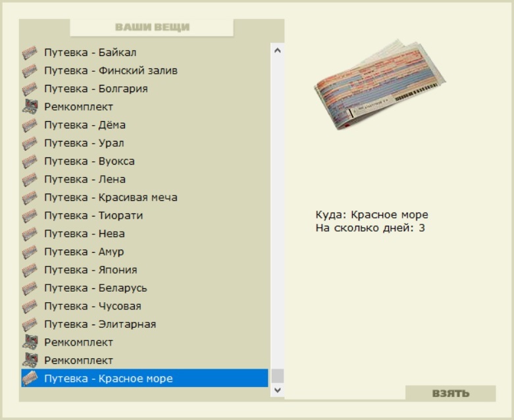Viewport: 514px width, 420px height.
Task: Click the ticket icon beside Путевка - Чусовая
Action: click(x=30, y=306)
